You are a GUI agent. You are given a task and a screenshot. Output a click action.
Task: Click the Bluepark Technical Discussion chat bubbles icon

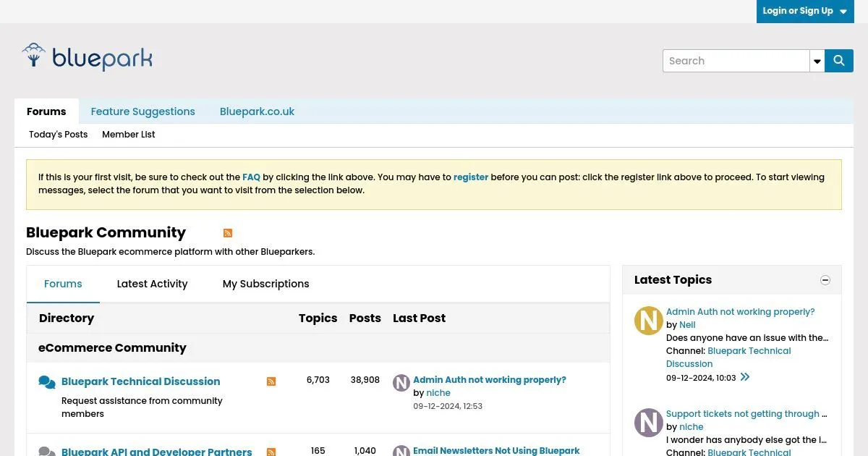pos(47,381)
